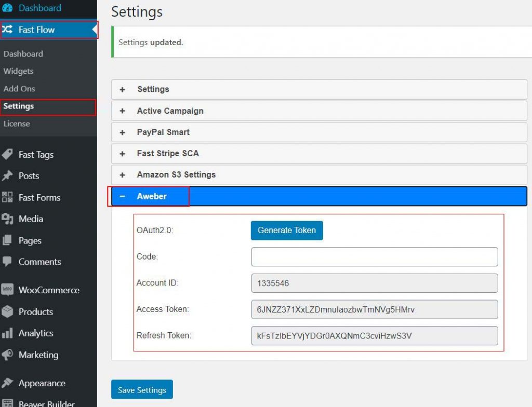Expand the Fast Stripe SCA section
The width and height of the screenshot is (532, 407).
[319, 154]
